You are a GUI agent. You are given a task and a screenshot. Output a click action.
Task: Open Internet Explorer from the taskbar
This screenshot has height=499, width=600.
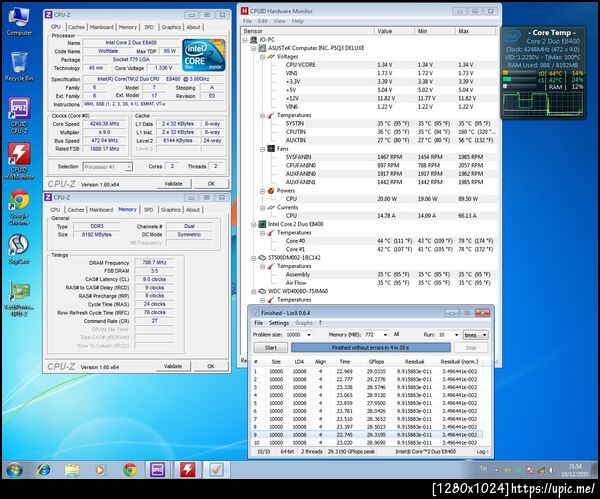(x=43, y=470)
